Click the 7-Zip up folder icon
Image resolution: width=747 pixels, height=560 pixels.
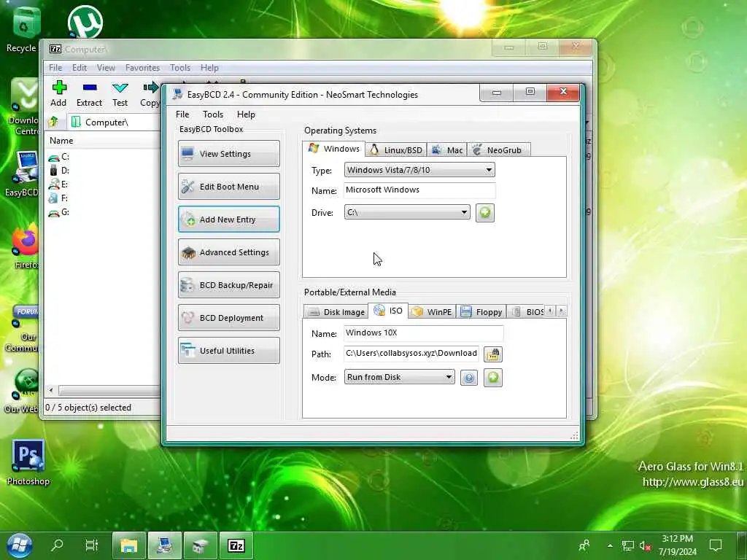(53, 122)
